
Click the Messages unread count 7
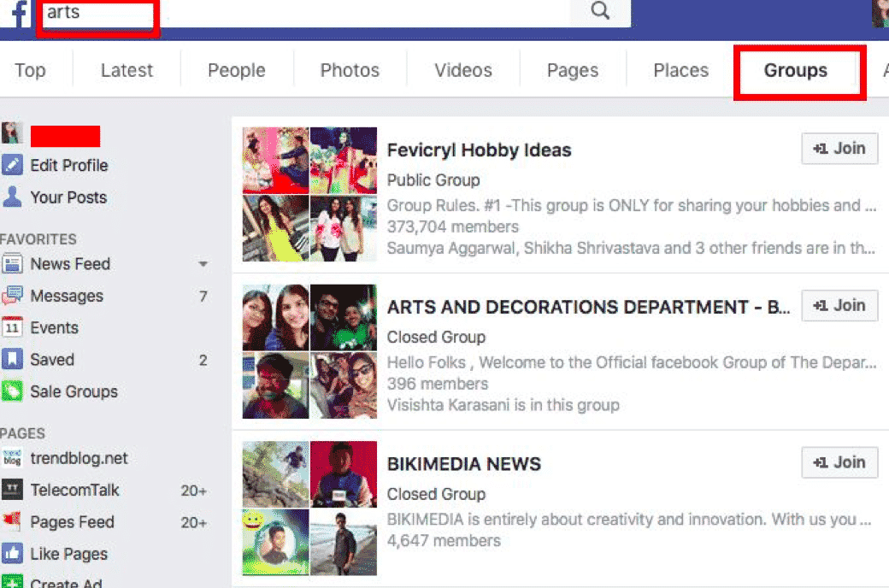pyautogui.click(x=203, y=296)
